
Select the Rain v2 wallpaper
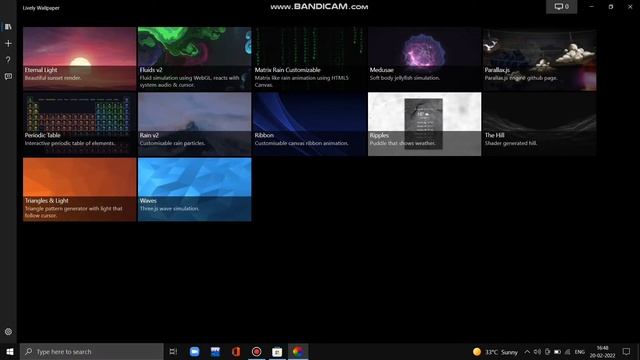pyautogui.click(x=195, y=124)
